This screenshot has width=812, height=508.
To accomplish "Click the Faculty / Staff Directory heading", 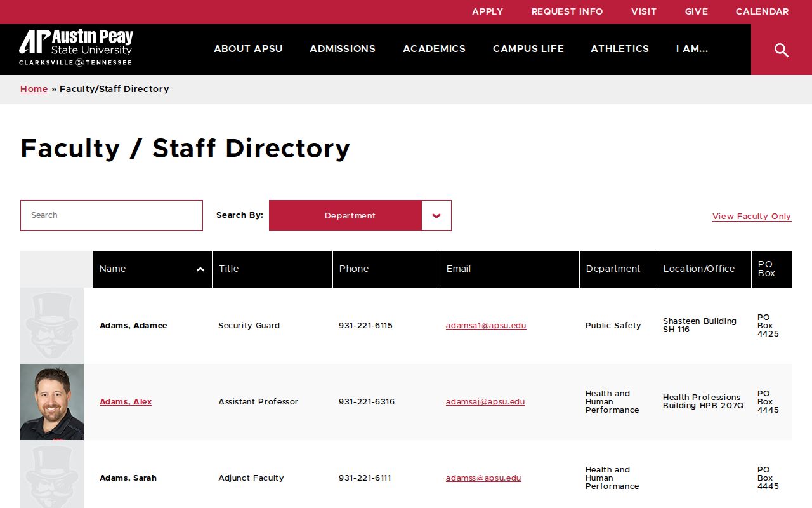I will (185, 149).
